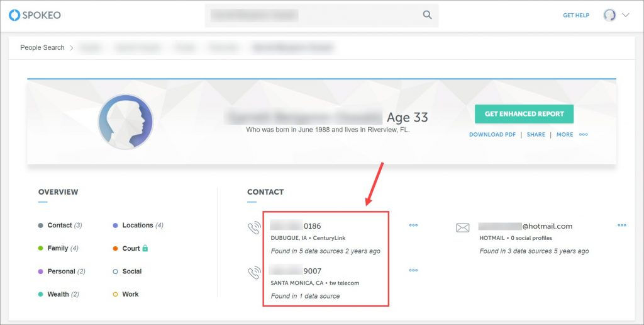
Task: Click the SHARE link
Action: click(536, 135)
